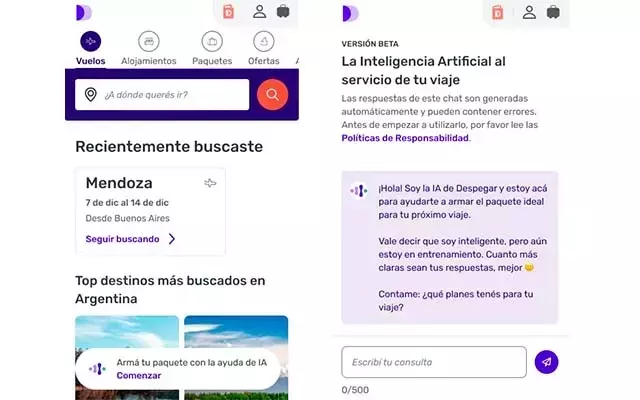
Task: Click airplane icon on Mendoza card
Action: click(210, 183)
